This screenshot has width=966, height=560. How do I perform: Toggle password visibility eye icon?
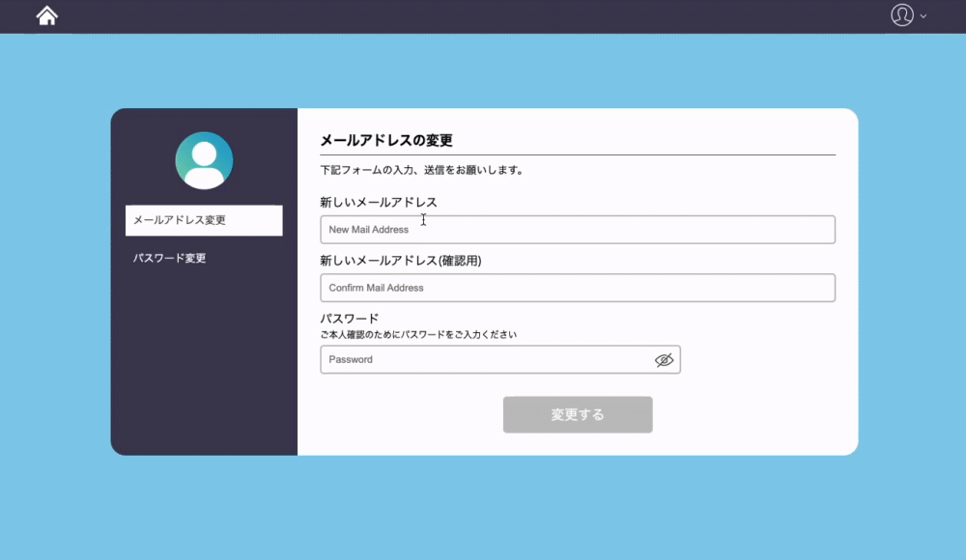[664, 360]
